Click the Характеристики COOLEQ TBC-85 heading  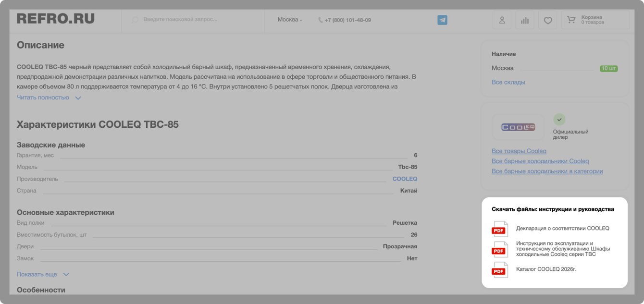click(98, 124)
